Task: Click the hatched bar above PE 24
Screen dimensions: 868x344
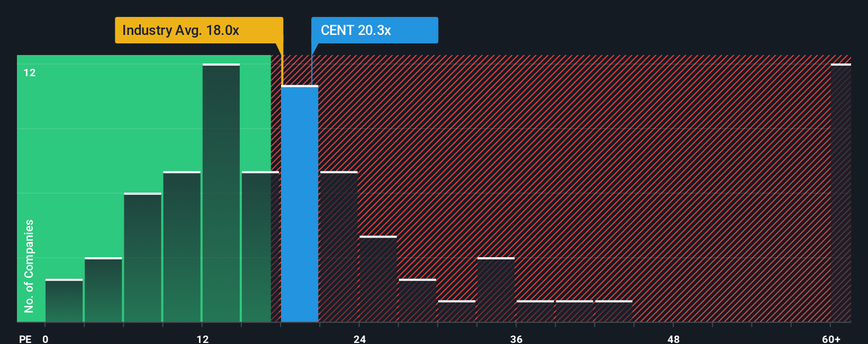Action: coord(378,279)
